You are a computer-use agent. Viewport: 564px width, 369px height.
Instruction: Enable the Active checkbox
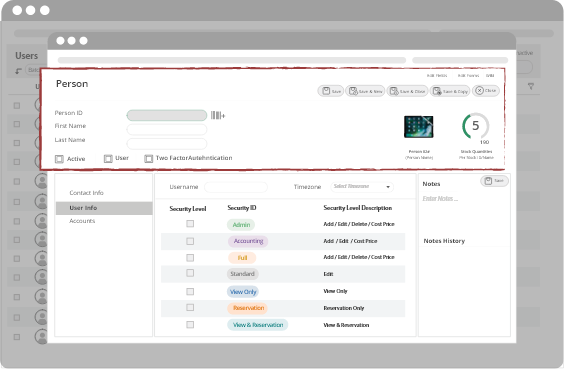pos(59,159)
